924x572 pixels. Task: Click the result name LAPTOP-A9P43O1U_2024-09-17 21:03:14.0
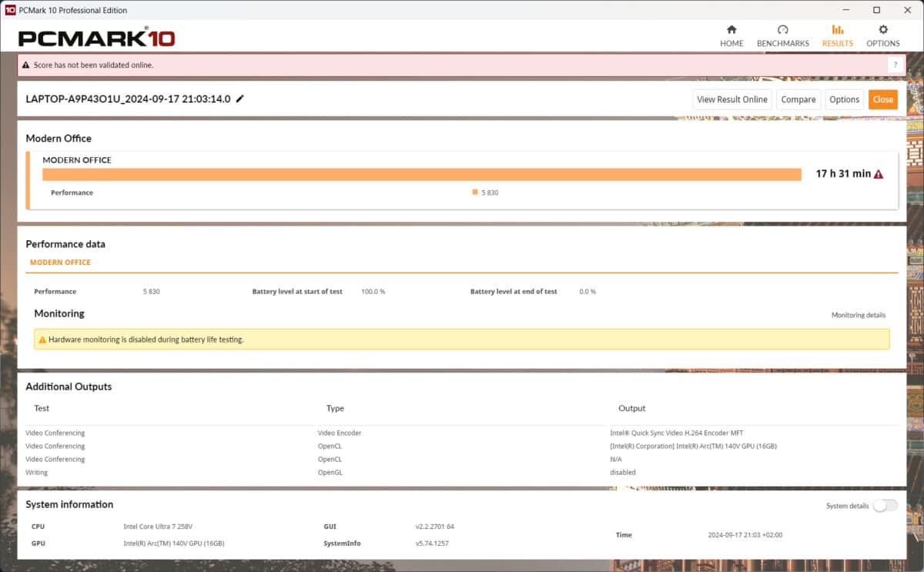pos(128,99)
